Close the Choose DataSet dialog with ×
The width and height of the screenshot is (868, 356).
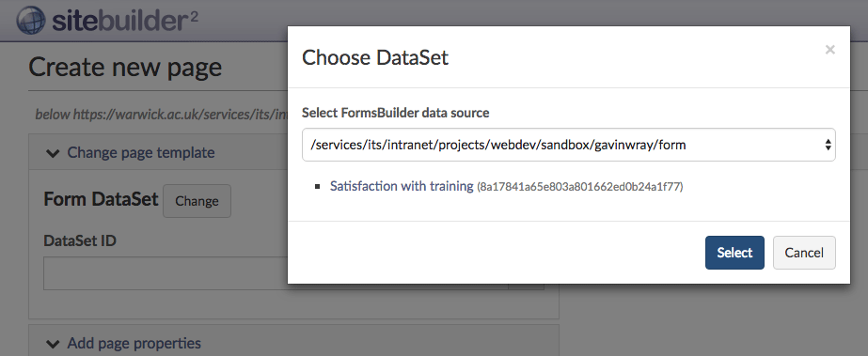829,50
